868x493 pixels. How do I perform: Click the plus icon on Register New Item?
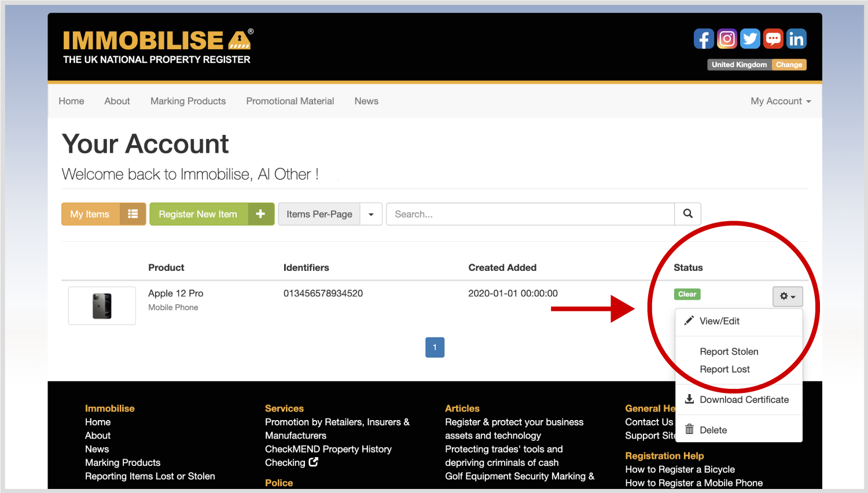pos(260,214)
